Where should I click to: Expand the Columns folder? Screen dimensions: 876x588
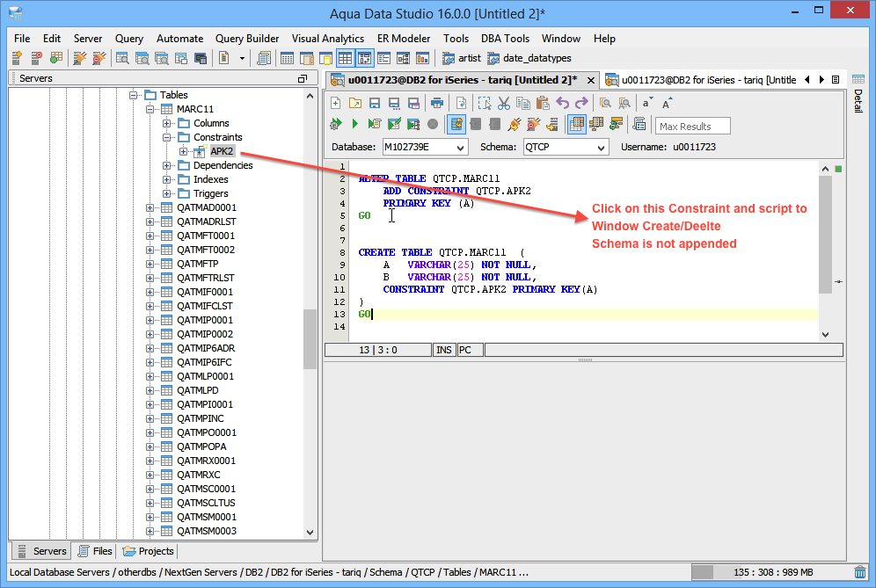click(166, 123)
